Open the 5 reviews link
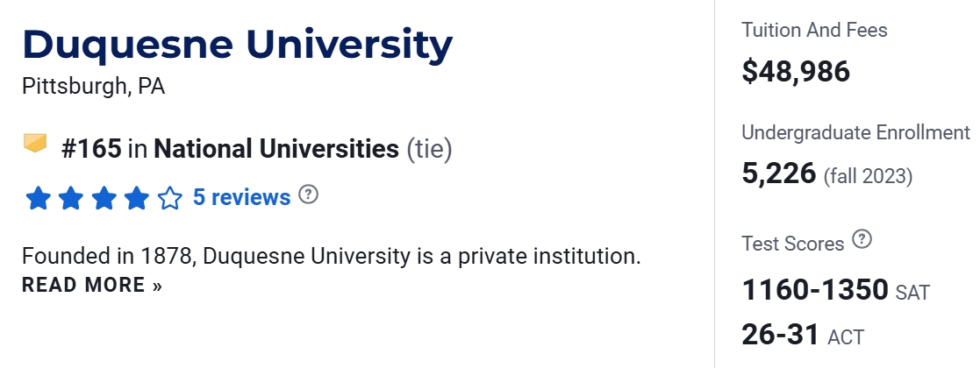The width and height of the screenshot is (980, 368). pyautogui.click(x=241, y=198)
